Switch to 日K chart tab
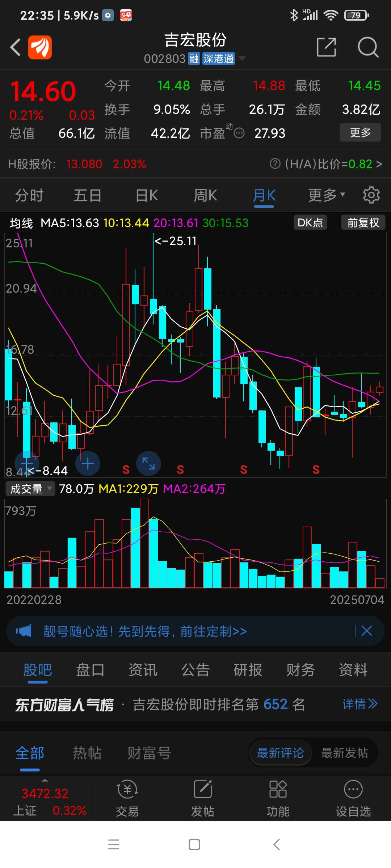 point(147,195)
